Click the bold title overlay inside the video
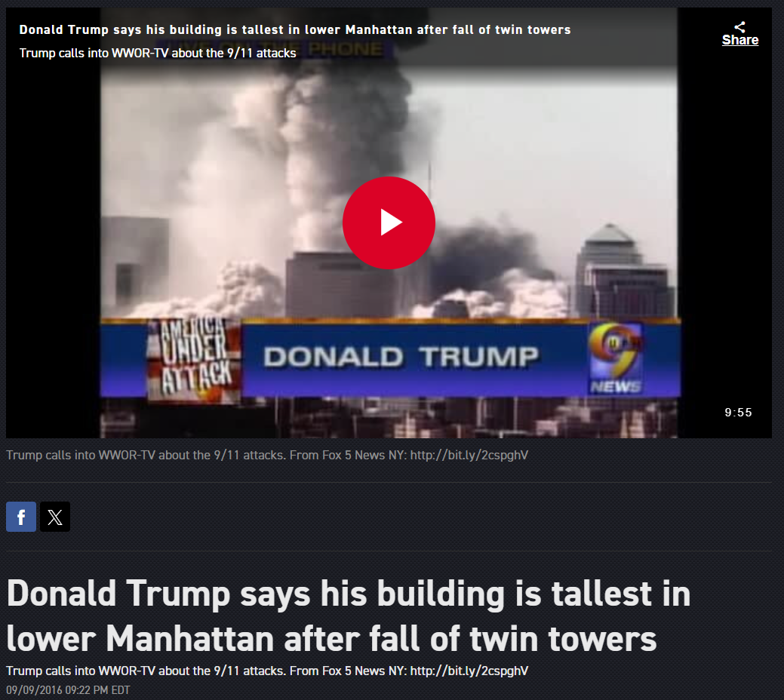The width and height of the screenshot is (784, 700). (x=295, y=29)
